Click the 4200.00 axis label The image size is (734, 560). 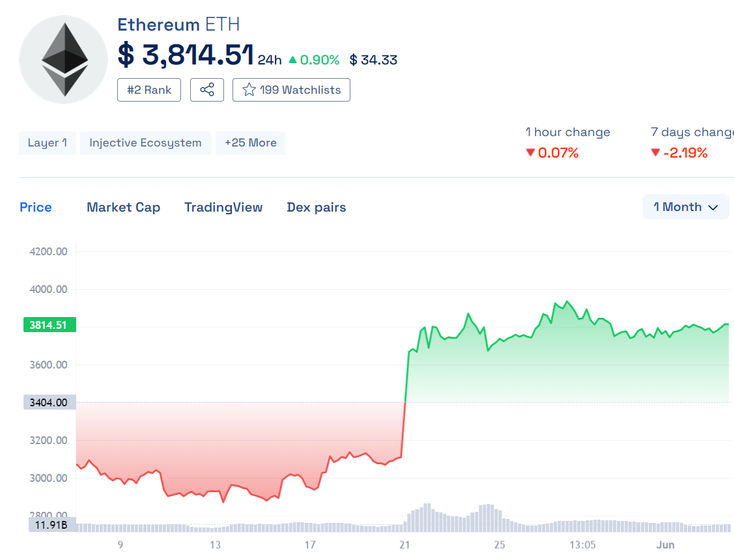point(48,251)
